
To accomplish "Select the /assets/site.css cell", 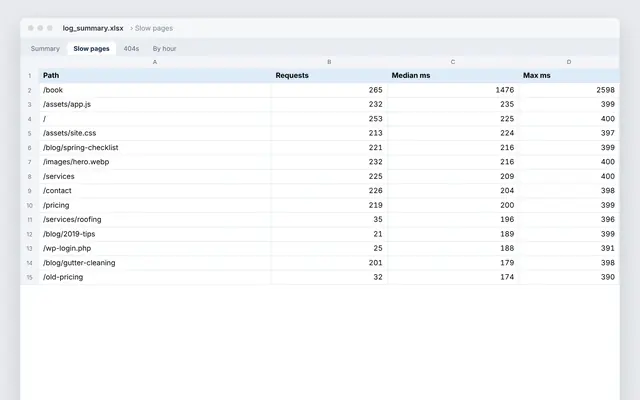I will 155,133.
